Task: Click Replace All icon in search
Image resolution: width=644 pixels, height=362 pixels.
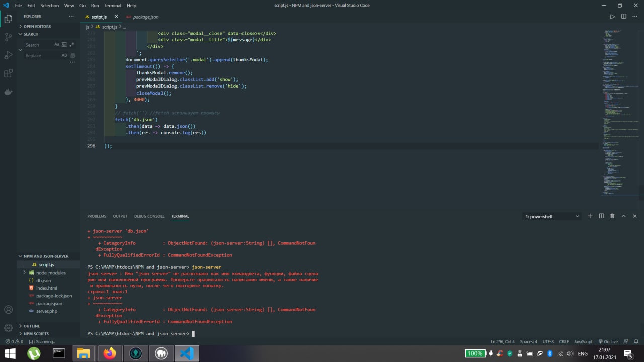Action: click(73, 55)
